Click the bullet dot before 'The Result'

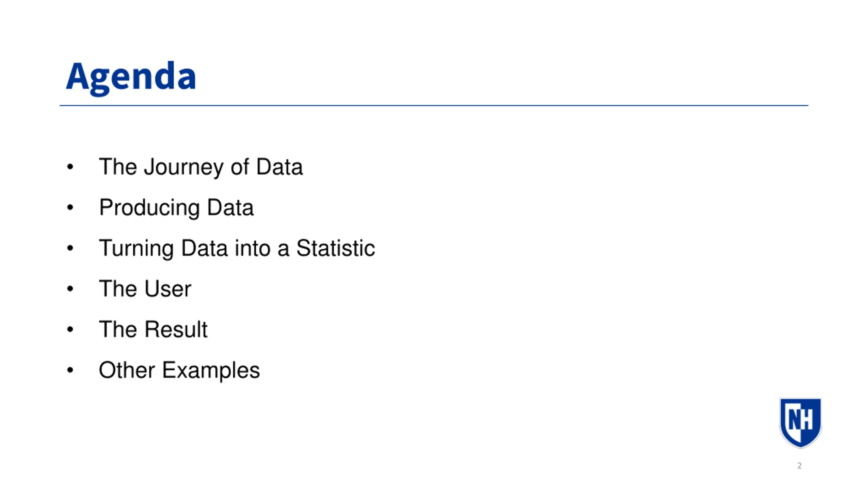click(x=70, y=329)
